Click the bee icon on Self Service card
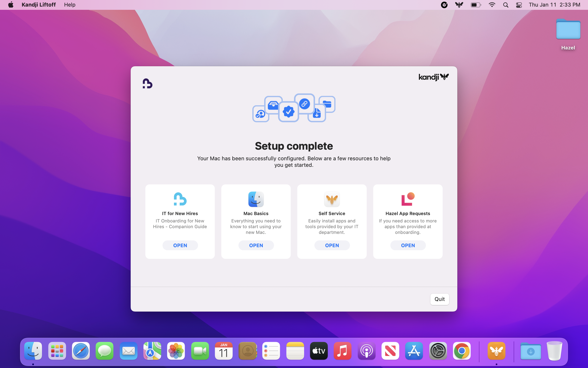The width and height of the screenshot is (588, 368). point(332,199)
